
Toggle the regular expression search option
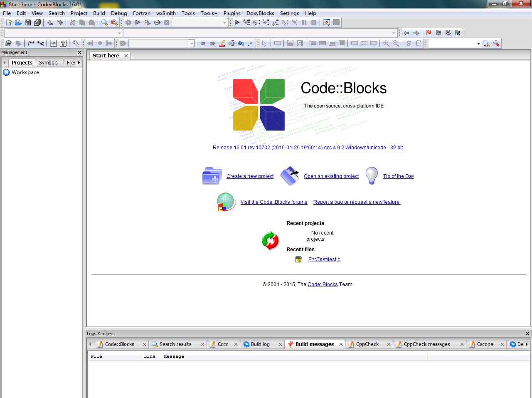[250, 43]
